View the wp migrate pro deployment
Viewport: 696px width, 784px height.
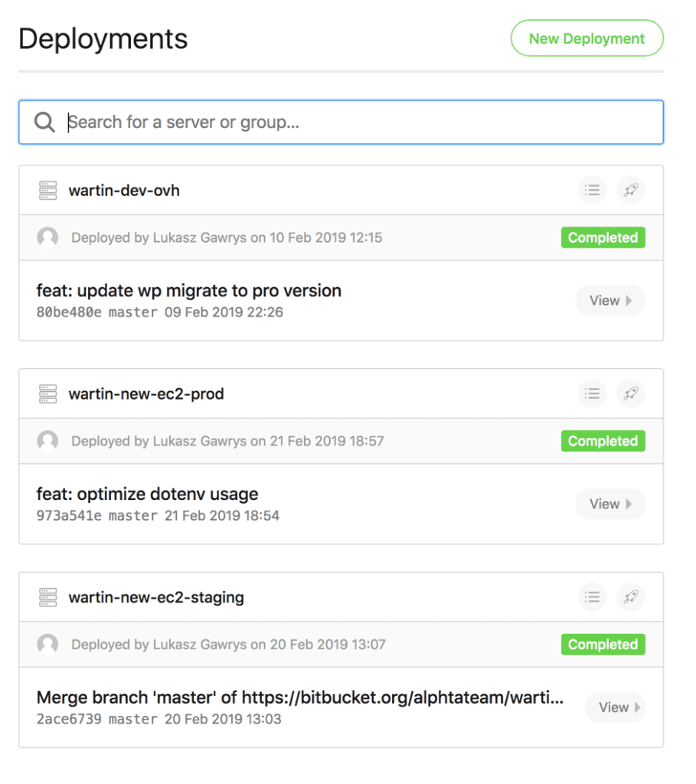(610, 300)
